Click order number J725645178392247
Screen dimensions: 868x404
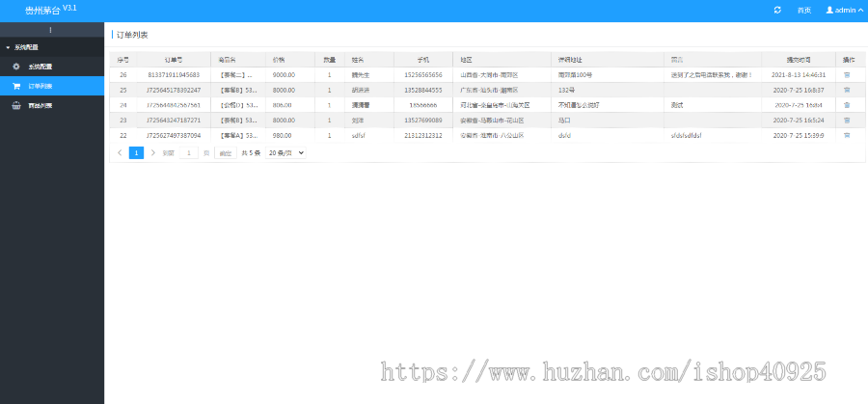(x=174, y=90)
